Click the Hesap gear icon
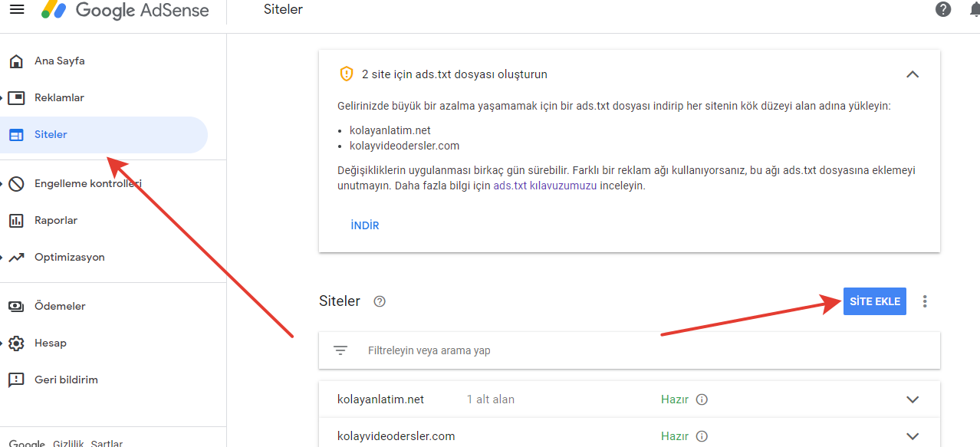The height and width of the screenshot is (447, 980). pos(16,343)
